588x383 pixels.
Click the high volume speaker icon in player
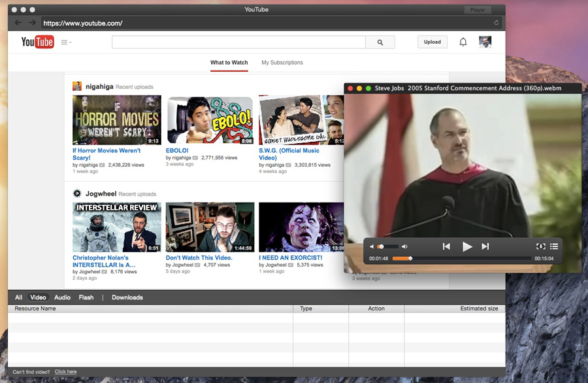404,246
